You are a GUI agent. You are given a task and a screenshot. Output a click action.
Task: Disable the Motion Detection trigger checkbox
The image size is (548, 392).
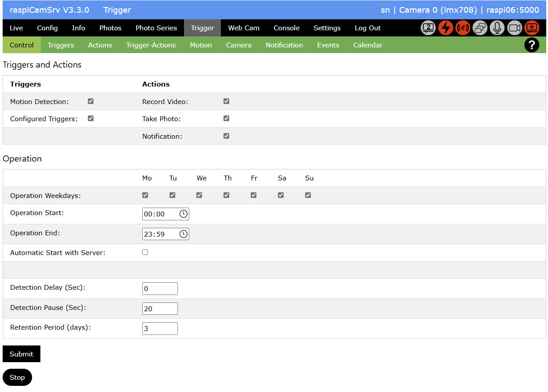click(x=90, y=101)
